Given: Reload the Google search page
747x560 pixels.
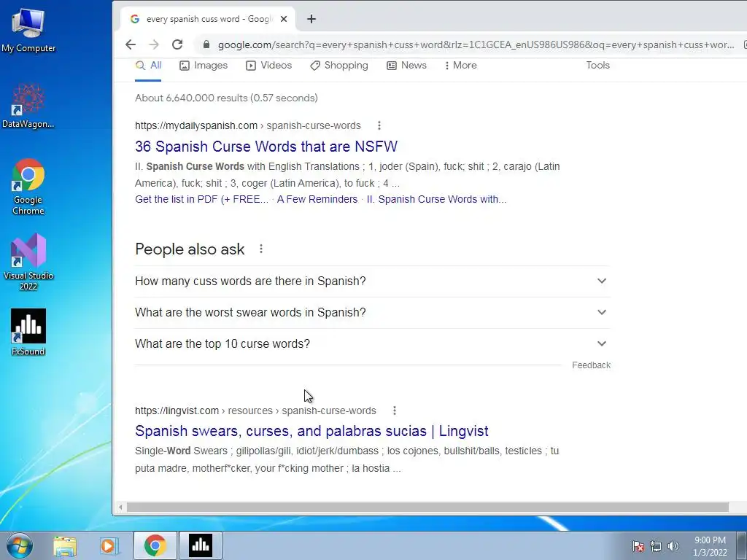Looking at the screenshot, I should pos(177,44).
